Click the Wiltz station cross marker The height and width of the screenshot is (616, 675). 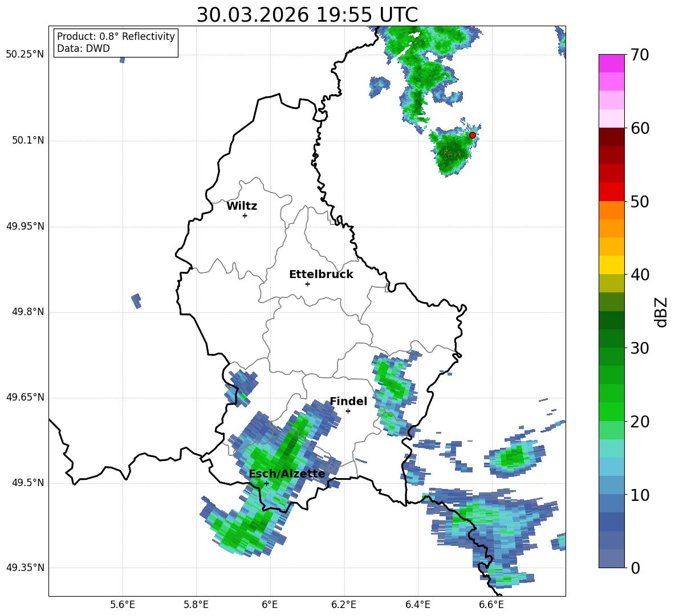click(245, 216)
